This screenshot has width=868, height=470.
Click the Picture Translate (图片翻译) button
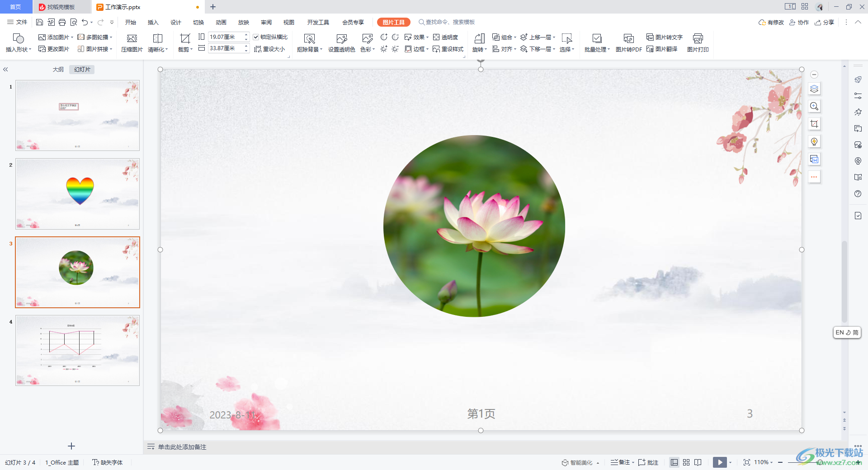point(662,49)
